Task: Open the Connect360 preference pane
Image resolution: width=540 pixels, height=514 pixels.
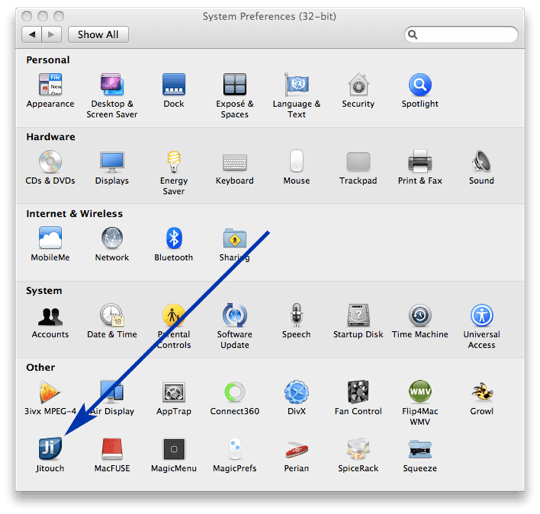Action: 235,398
